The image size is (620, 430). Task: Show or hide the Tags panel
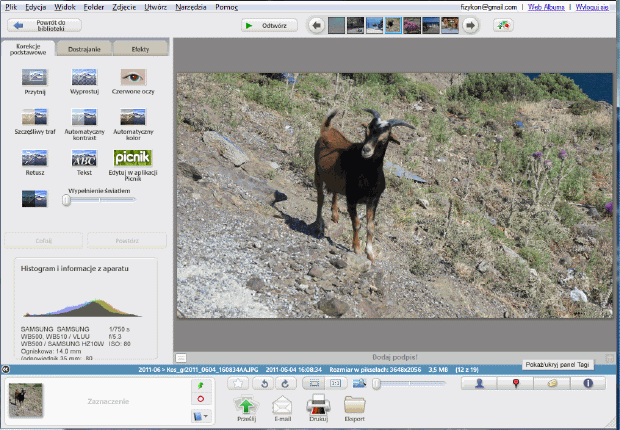click(551, 383)
